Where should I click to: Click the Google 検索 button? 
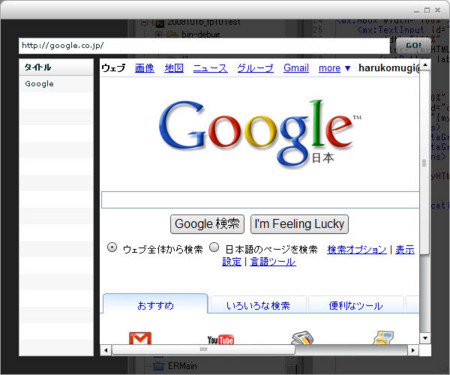pos(207,224)
